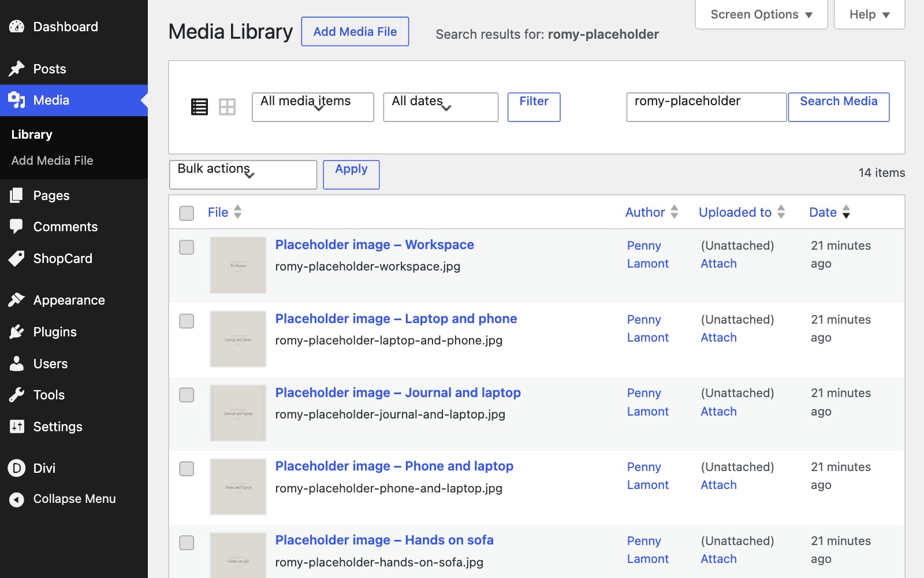Click filename romy-placeholder-workspace.jpg

pos(368,266)
